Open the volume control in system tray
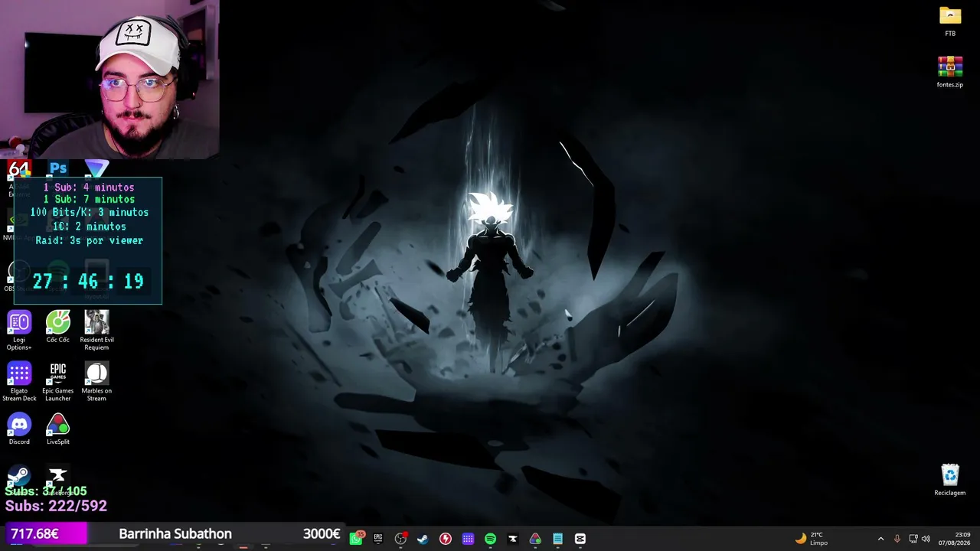The image size is (980, 551). (x=926, y=539)
